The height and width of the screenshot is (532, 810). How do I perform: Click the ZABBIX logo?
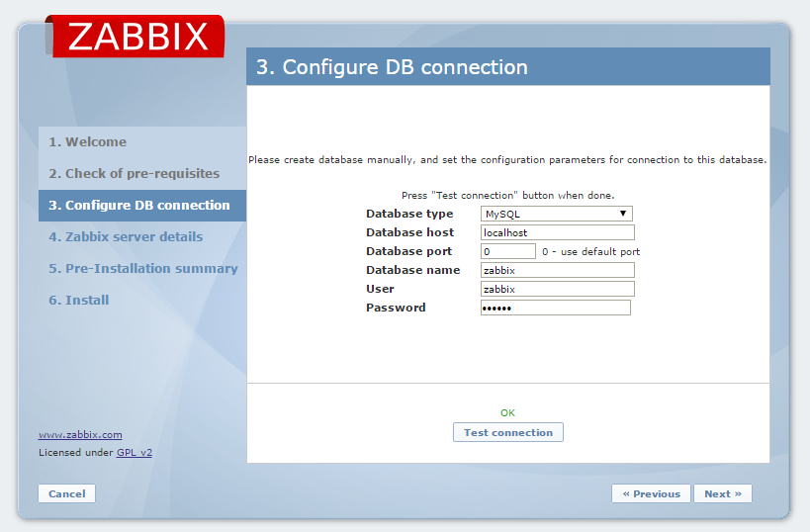135,36
